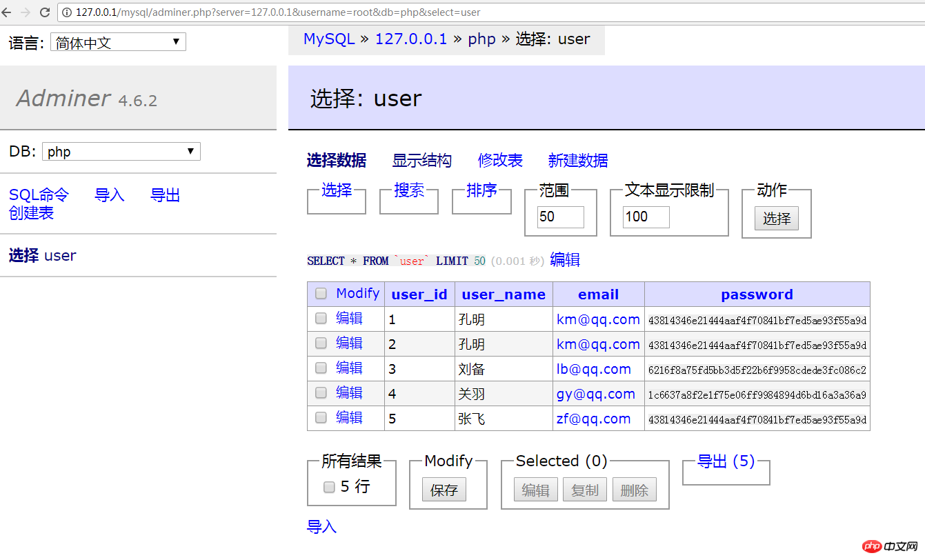The width and height of the screenshot is (925, 560).
Task: Switch to 新建数据 tab
Action: (x=578, y=161)
